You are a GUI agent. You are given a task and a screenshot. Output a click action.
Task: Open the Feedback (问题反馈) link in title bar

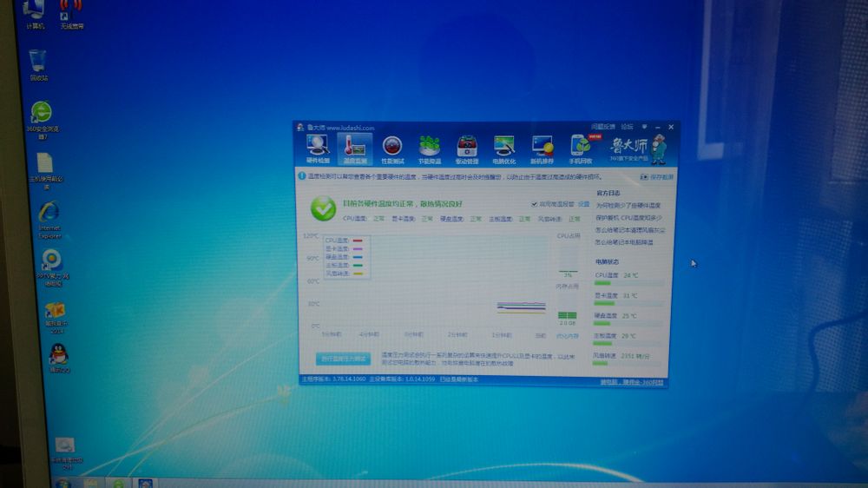[603, 127]
